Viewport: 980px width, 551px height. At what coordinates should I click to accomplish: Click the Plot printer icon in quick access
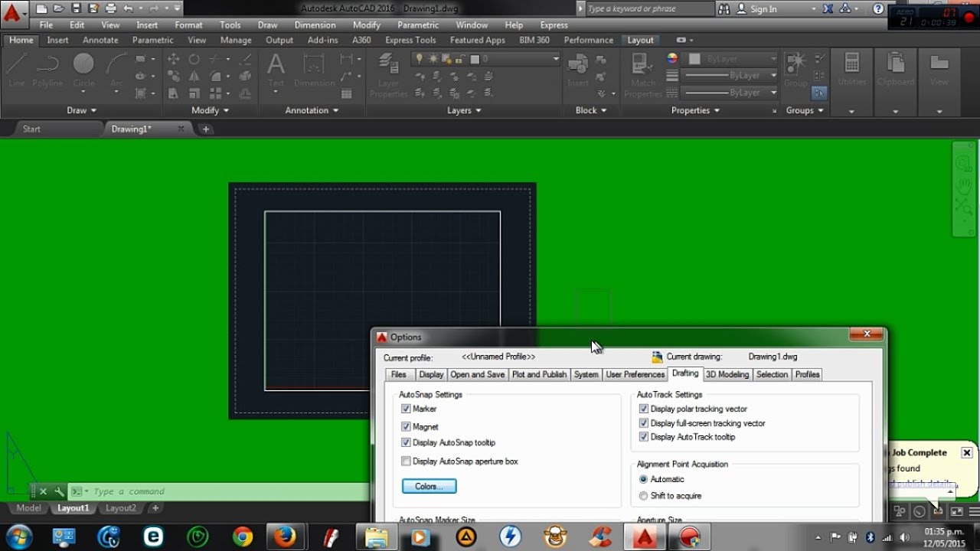pyautogui.click(x=111, y=9)
